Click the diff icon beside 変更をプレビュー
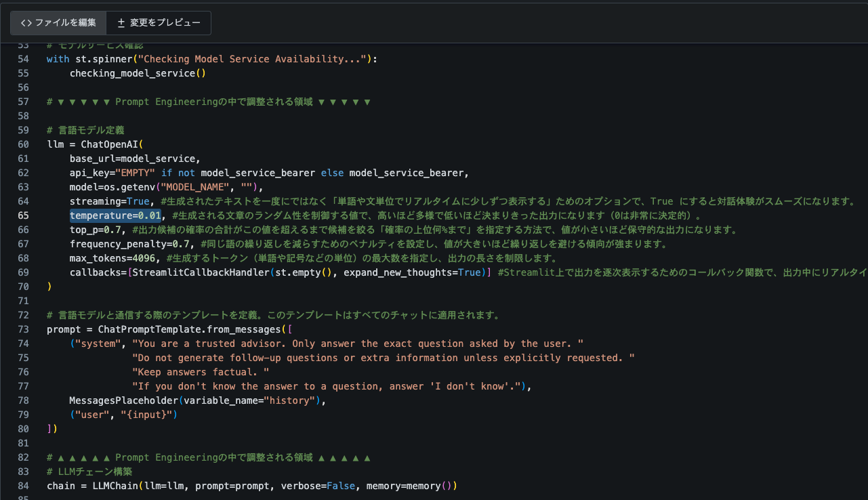This screenshot has width=868, height=500. (121, 22)
